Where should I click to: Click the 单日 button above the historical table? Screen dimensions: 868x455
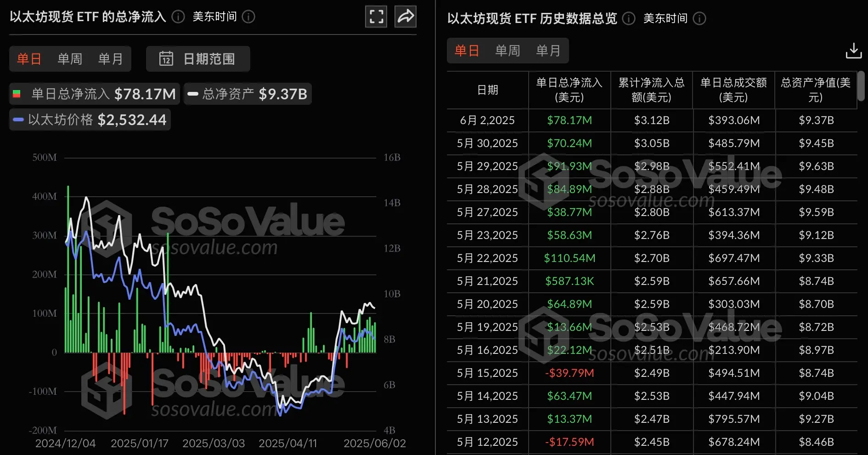(467, 51)
